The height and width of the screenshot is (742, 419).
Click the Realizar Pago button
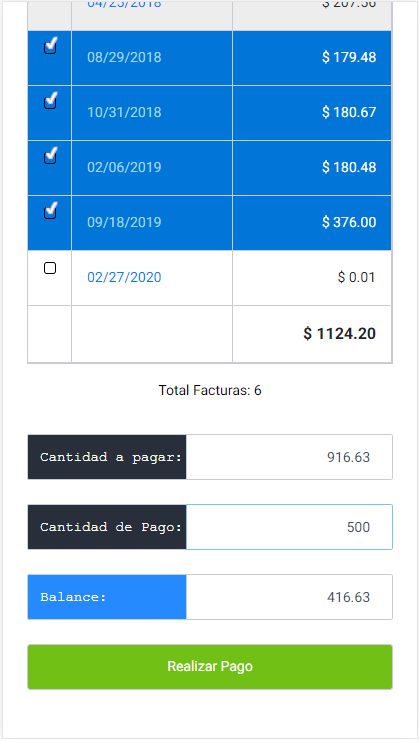[210, 667]
